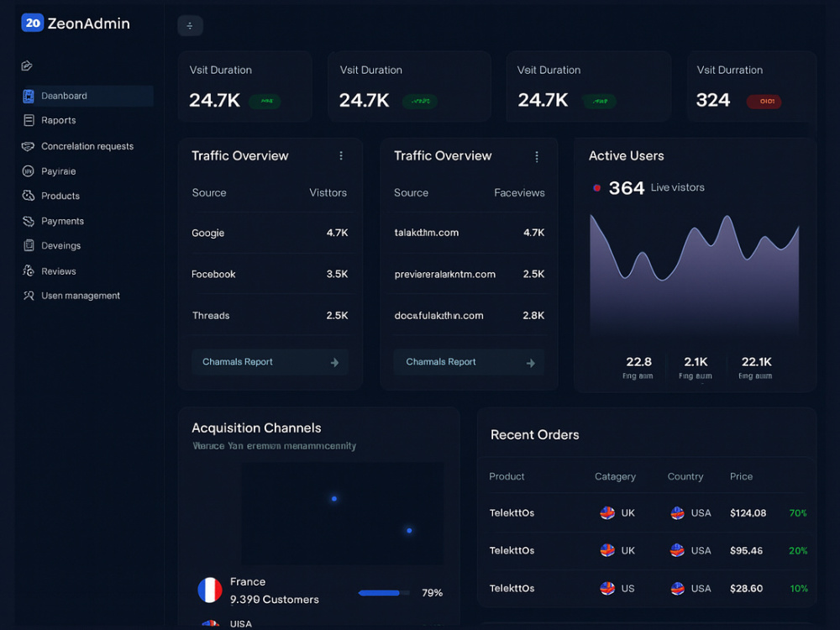Image resolution: width=840 pixels, height=630 pixels.
Task: Open Chamals Report under Faceviews table
Action: [x=469, y=362]
